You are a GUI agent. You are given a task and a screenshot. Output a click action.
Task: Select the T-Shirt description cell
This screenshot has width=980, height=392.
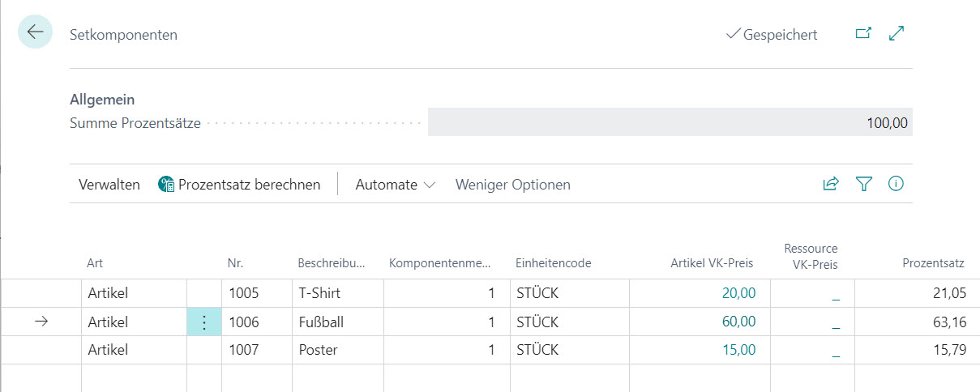(337, 293)
